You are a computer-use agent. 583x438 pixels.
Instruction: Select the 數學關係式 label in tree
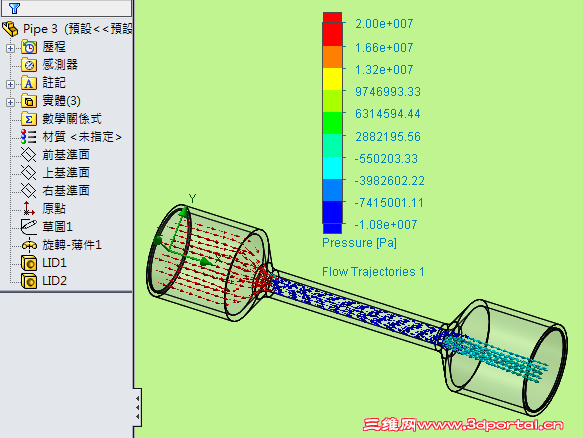72,119
